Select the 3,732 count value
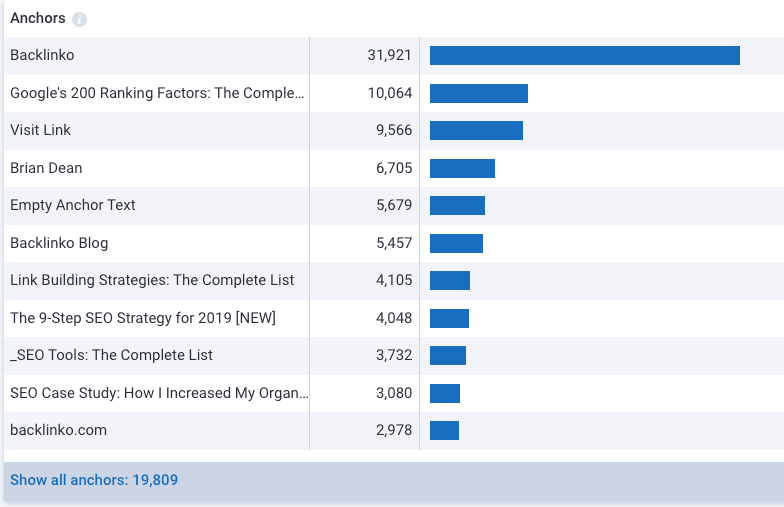 394,355
